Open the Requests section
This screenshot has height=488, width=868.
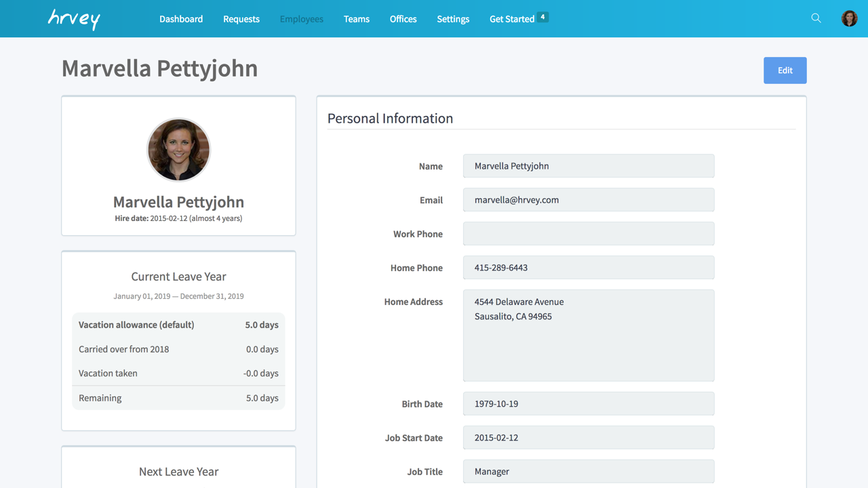coord(241,19)
